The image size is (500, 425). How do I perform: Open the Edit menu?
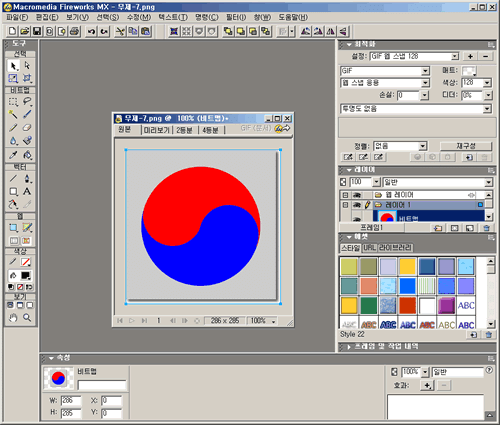47,17
